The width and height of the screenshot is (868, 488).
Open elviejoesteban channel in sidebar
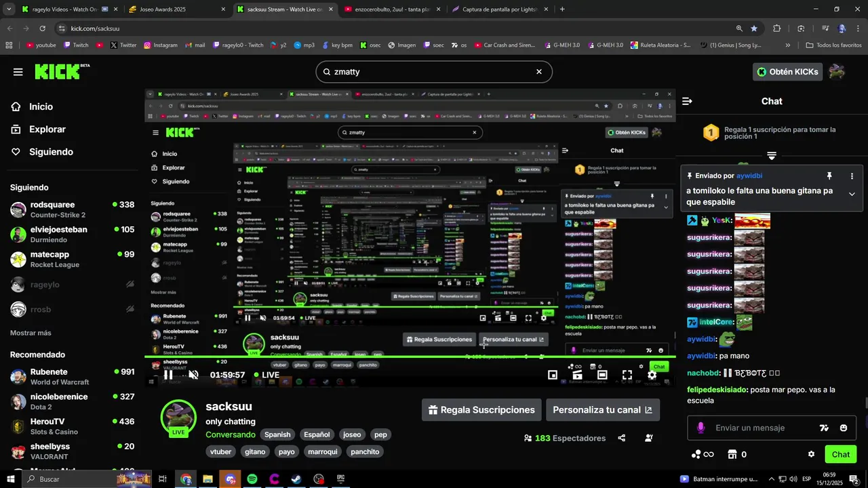72,235
